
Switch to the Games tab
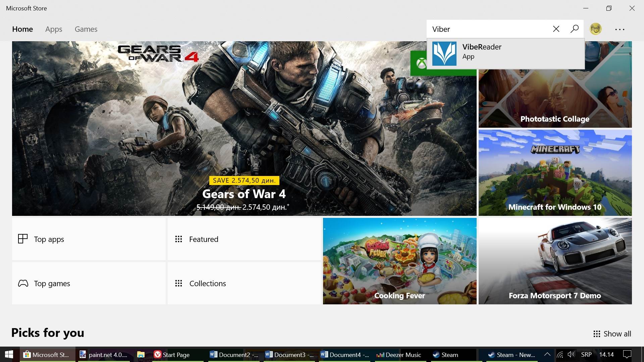pyautogui.click(x=86, y=29)
